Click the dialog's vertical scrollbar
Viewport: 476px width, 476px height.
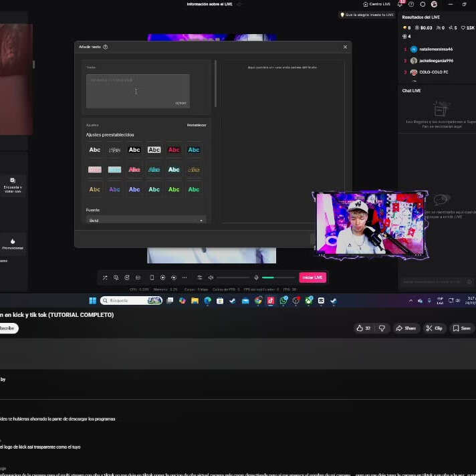[x=215, y=84]
